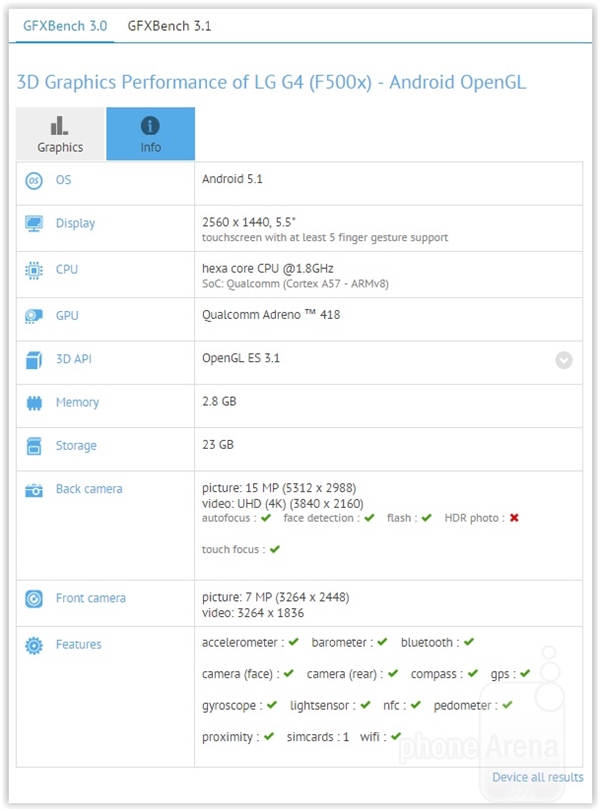Select the Info tab

(151, 133)
